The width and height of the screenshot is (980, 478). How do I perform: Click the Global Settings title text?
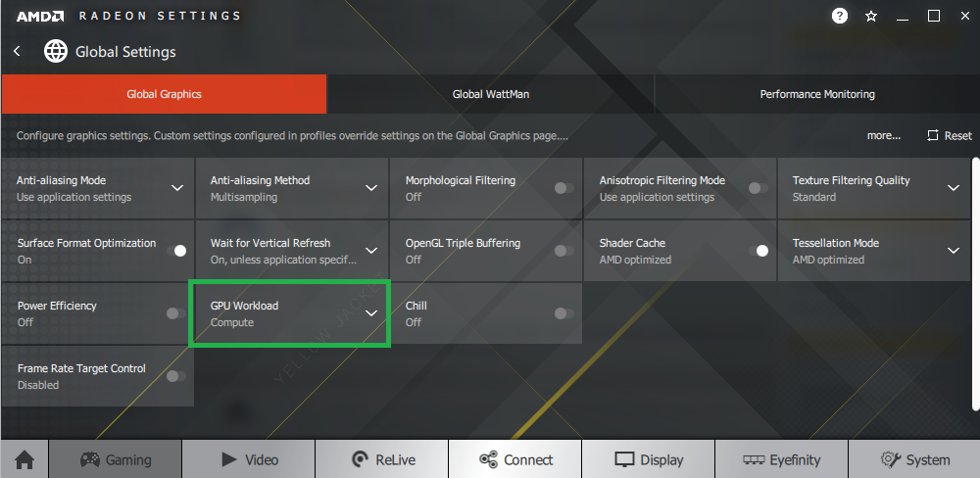[125, 52]
